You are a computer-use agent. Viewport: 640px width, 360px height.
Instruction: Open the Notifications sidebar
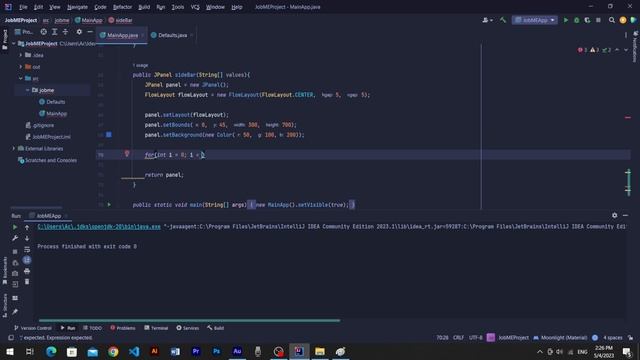tap(635, 47)
